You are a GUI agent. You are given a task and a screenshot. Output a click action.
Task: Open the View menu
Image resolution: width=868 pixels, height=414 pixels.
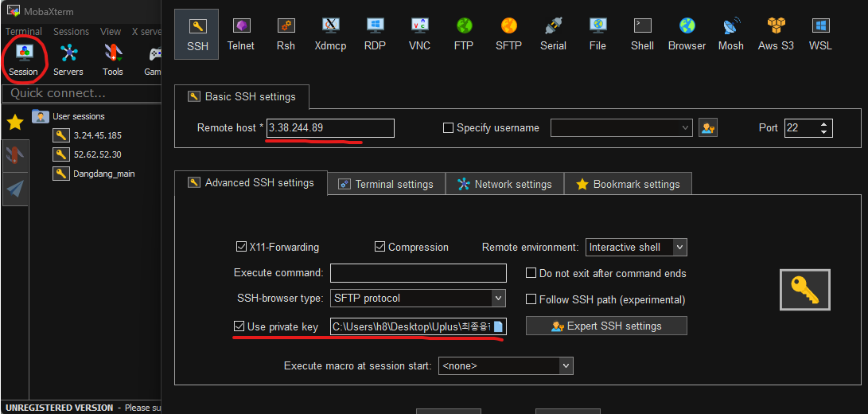(x=111, y=32)
